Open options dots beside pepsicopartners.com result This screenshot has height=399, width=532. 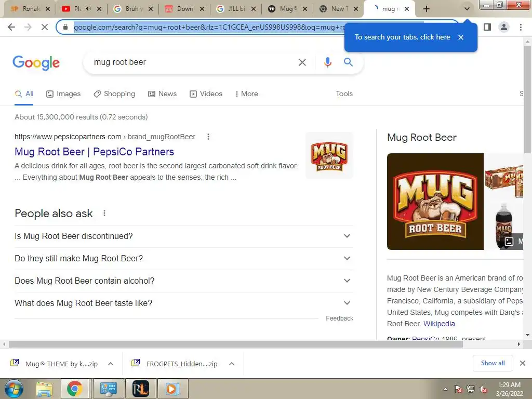tap(208, 137)
